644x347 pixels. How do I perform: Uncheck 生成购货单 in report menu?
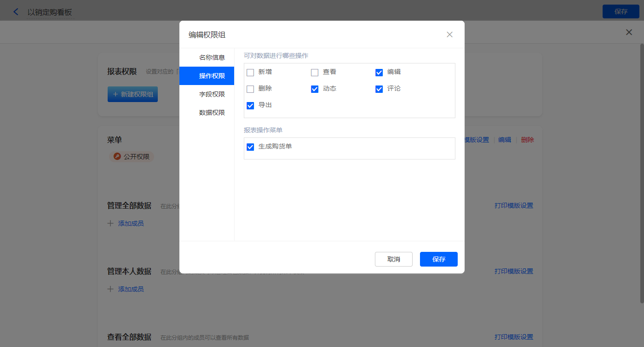tap(250, 147)
